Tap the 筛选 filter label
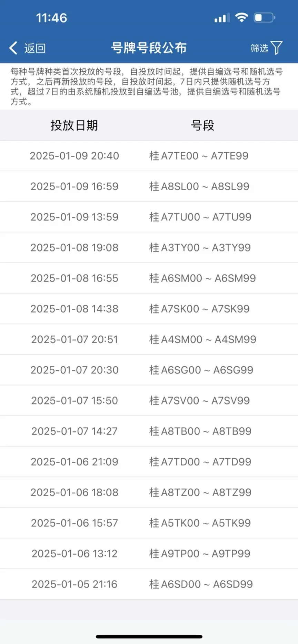This screenshot has width=298, height=644. (x=259, y=48)
